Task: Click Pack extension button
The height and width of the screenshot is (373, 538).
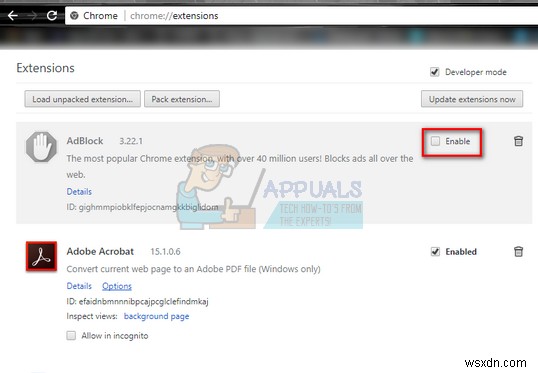Action: (182, 99)
